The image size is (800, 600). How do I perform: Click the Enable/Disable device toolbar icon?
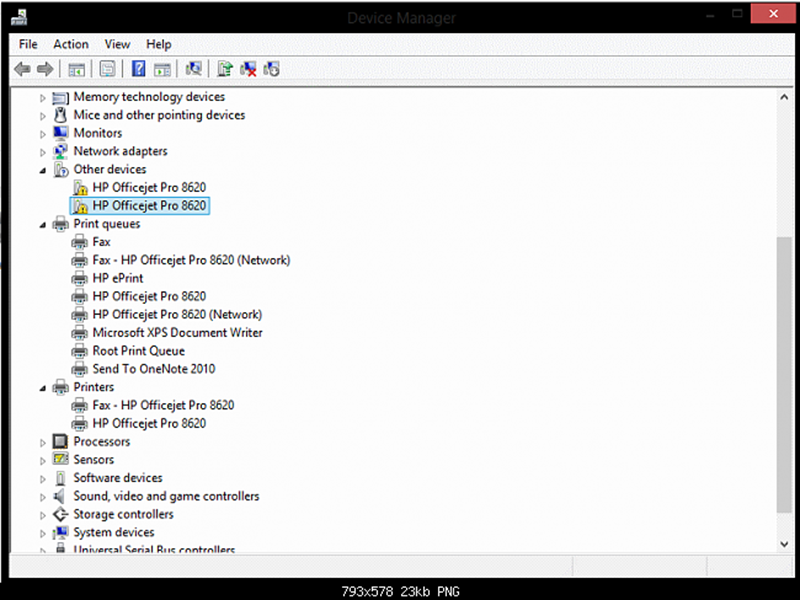271,69
